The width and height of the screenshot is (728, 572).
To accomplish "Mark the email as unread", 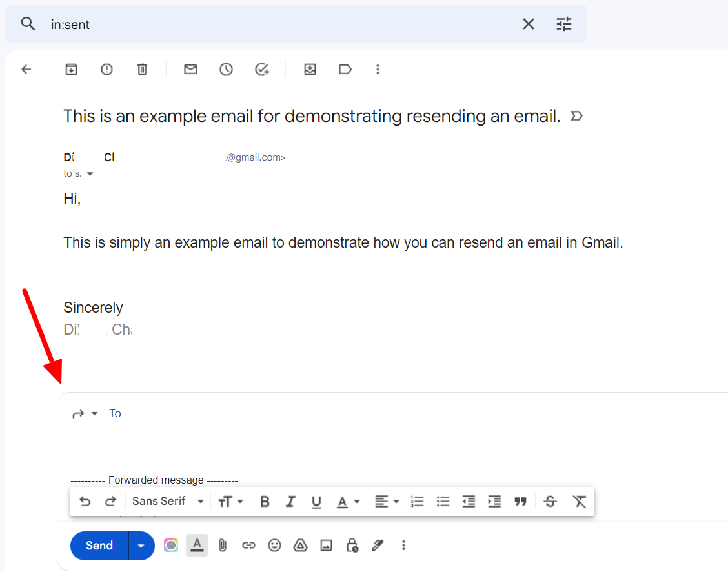I will coord(190,70).
